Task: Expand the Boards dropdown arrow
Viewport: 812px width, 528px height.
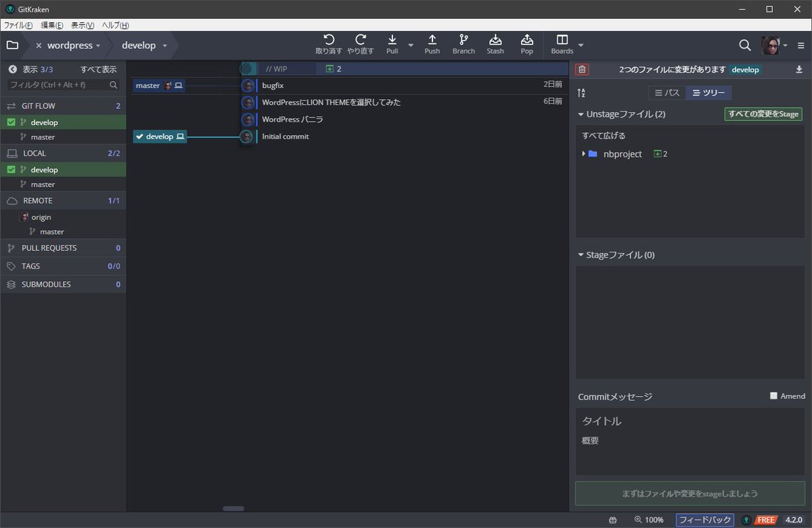Action: click(581, 45)
